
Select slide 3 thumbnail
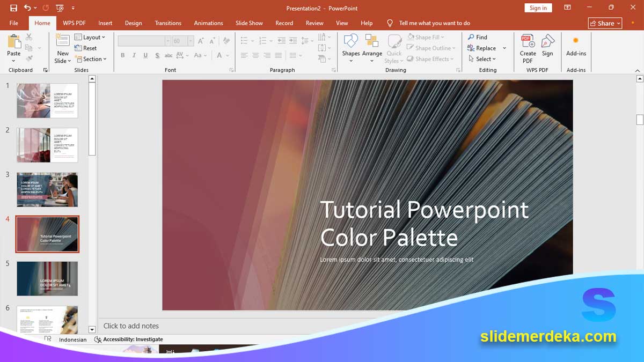point(47,189)
